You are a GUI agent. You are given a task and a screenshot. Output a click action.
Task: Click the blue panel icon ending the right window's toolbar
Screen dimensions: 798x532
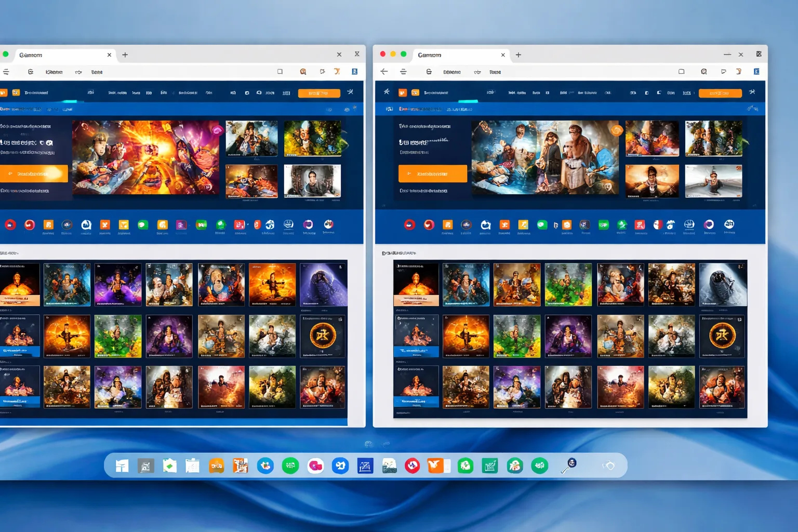[x=756, y=72]
